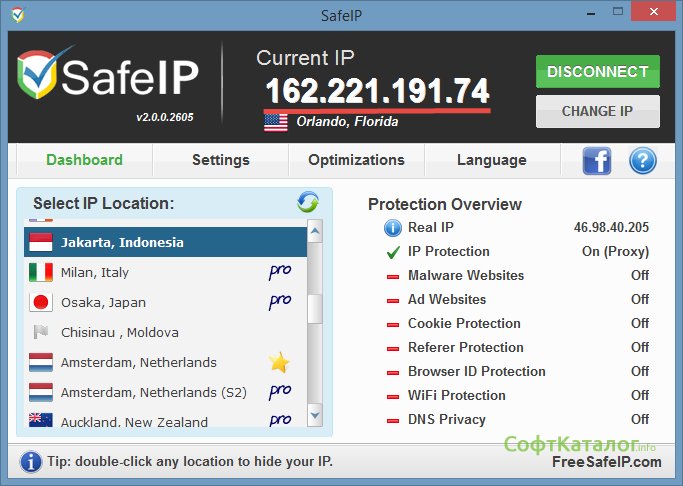This screenshot has height=486, width=683.
Task: Click the CHANGE IP button
Action: click(597, 111)
